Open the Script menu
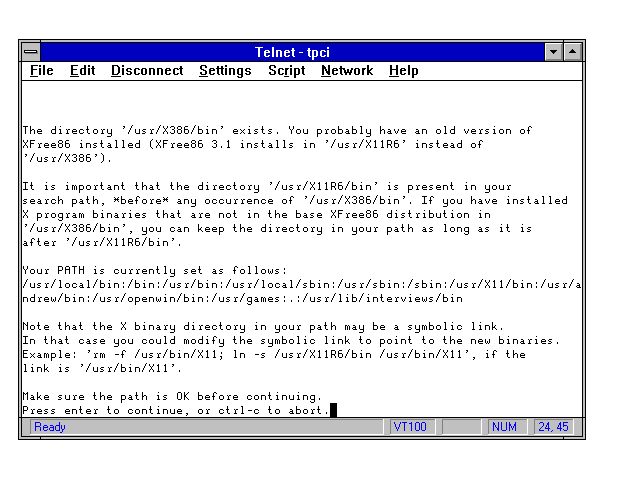The width and height of the screenshot is (640, 480). (286, 71)
